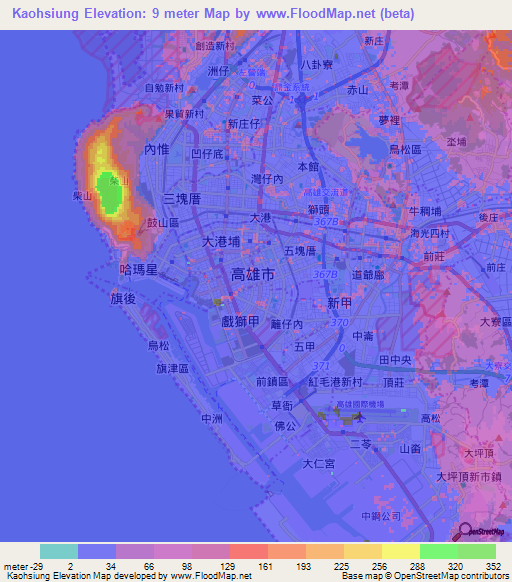Open www.FloodMap.net link in the footer

pyautogui.click(x=211, y=576)
